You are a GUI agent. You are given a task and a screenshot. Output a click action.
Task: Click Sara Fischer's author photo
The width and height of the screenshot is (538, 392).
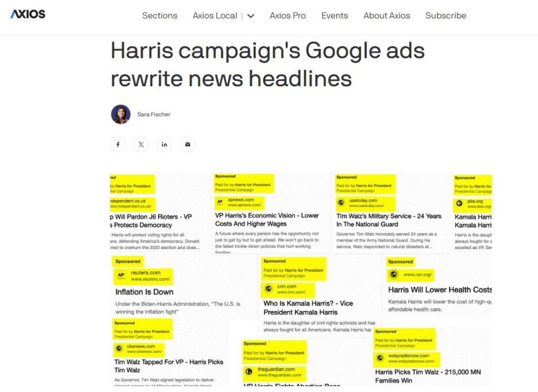121,114
